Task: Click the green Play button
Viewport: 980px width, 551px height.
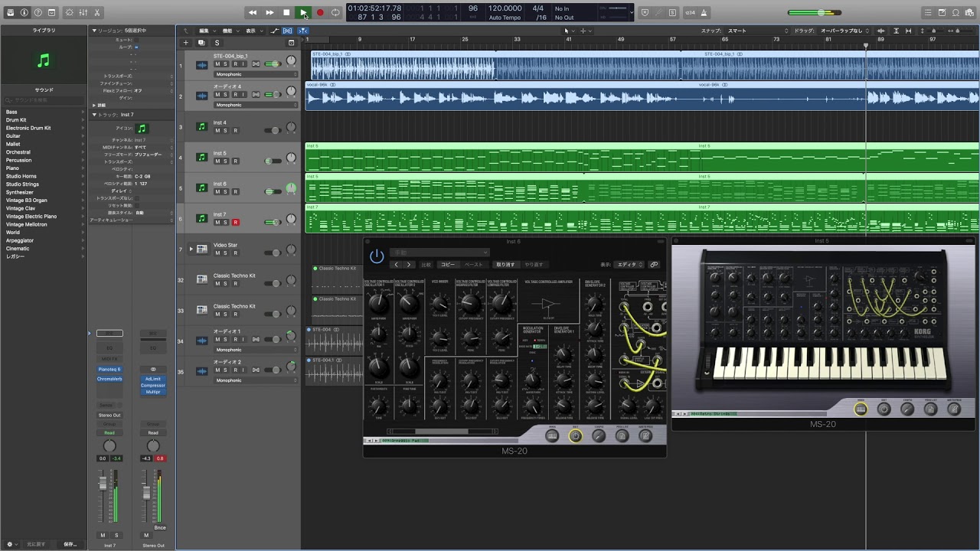Action: pyautogui.click(x=303, y=12)
